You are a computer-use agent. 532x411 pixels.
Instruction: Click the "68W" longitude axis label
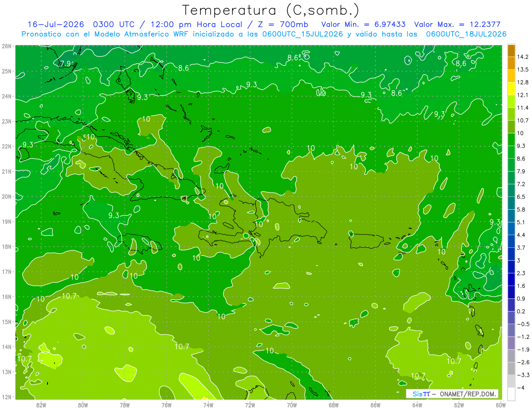[334, 405]
